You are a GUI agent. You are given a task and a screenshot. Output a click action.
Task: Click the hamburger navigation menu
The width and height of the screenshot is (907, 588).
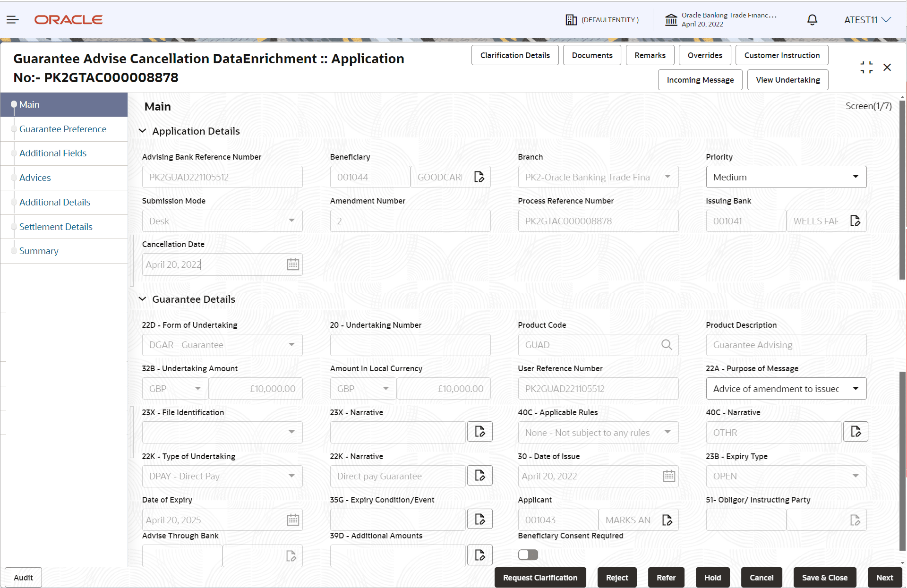tap(12, 19)
